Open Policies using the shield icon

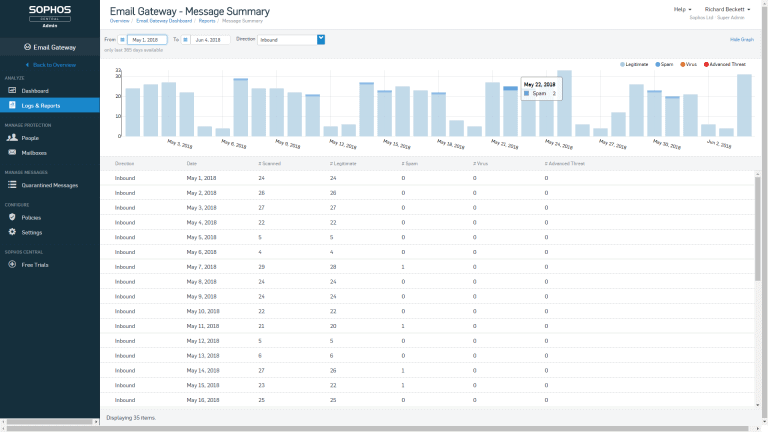[11, 217]
